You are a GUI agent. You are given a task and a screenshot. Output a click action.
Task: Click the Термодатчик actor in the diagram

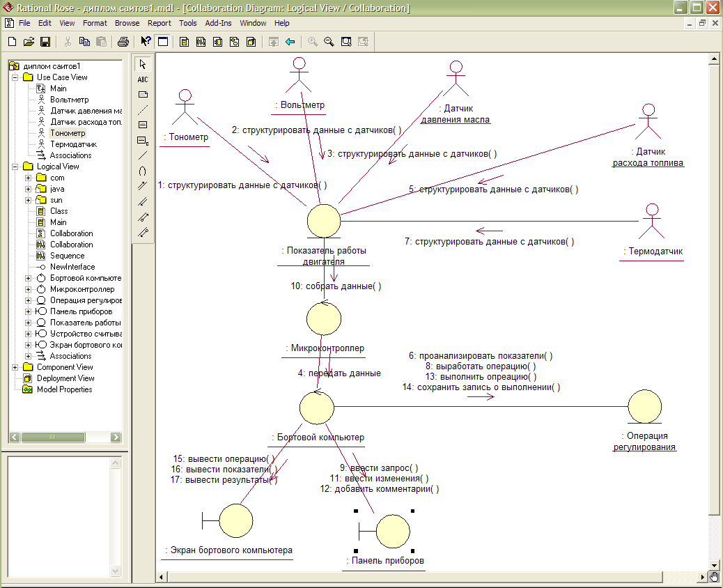(651, 221)
